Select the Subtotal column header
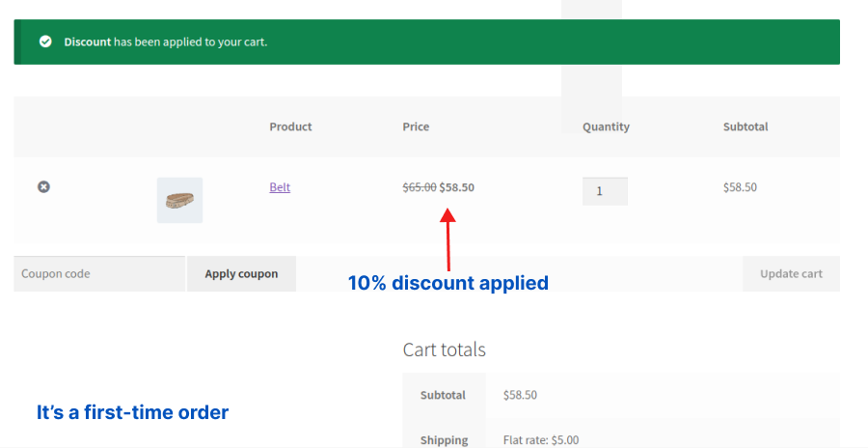The height and width of the screenshot is (448, 868). pos(746,126)
